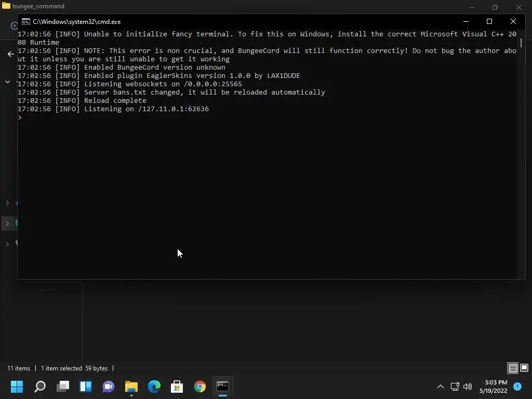This screenshot has height=399, width=532.
Task: Switch File Explorer to details view
Action: point(513,368)
